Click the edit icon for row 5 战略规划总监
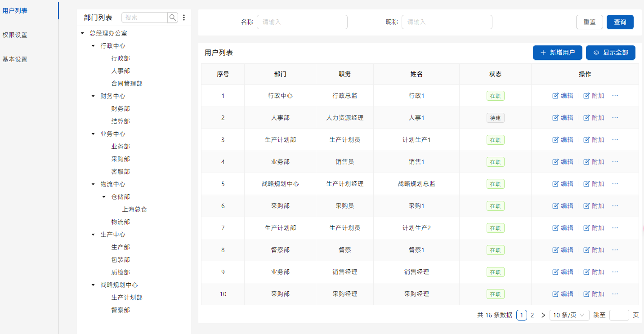This screenshot has width=644, height=334. click(555, 184)
